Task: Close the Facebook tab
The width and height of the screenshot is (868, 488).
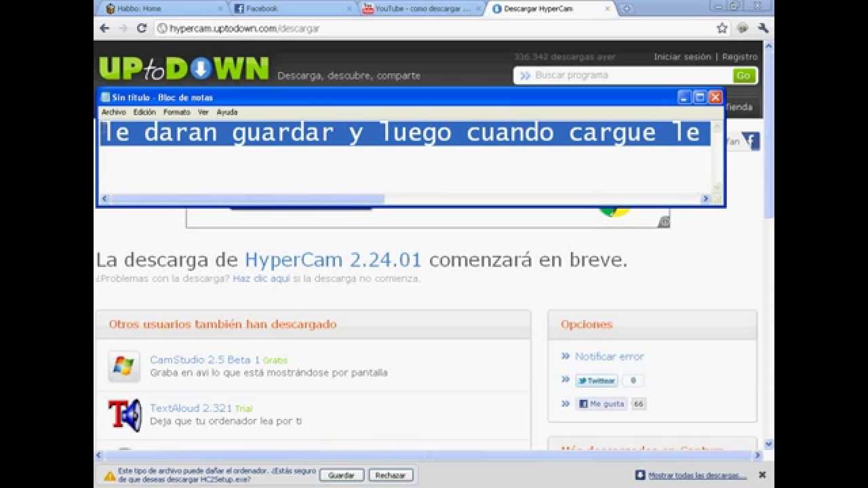Action: (x=349, y=9)
